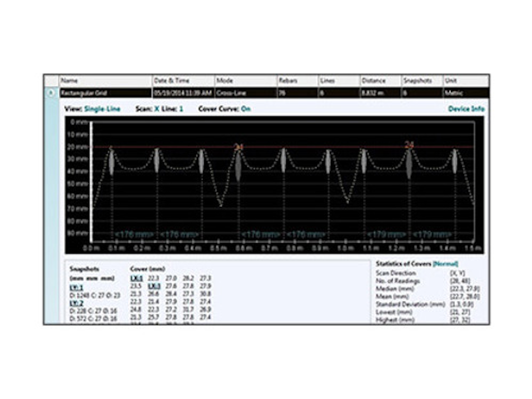This screenshot has width=532, height=399.
Task: Switch the scan direction X value
Action: (x=156, y=109)
